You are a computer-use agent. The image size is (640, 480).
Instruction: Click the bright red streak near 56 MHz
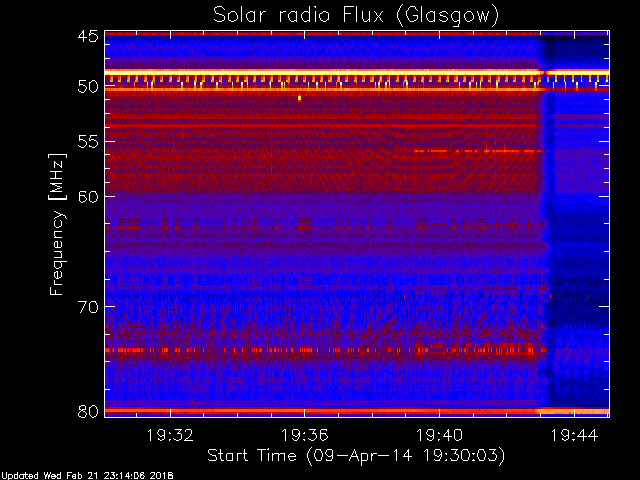(479, 151)
